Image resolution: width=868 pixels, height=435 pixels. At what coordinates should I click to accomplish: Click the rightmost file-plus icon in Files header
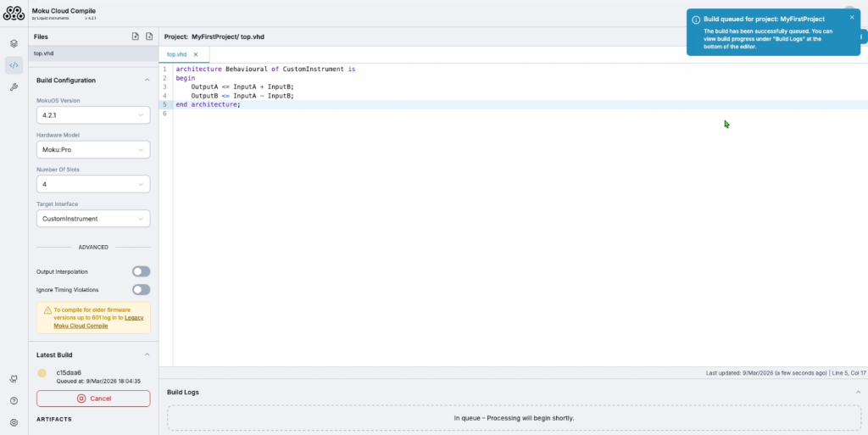click(x=149, y=36)
